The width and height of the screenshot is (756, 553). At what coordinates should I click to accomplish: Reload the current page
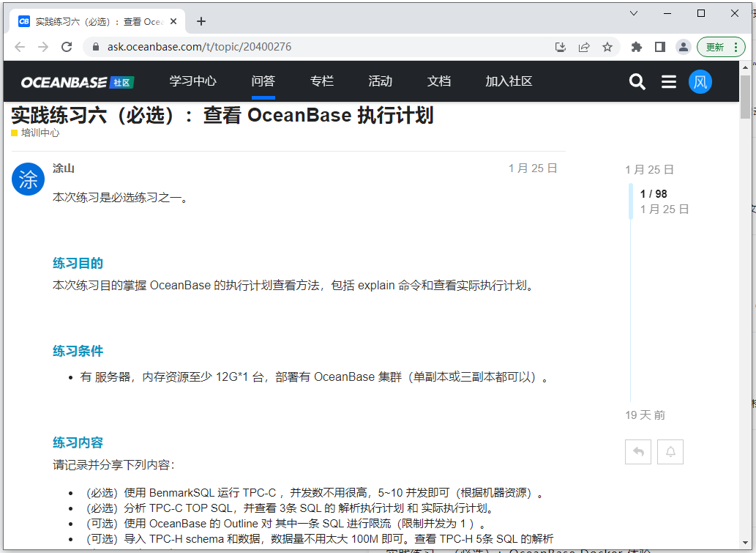click(x=67, y=47)
